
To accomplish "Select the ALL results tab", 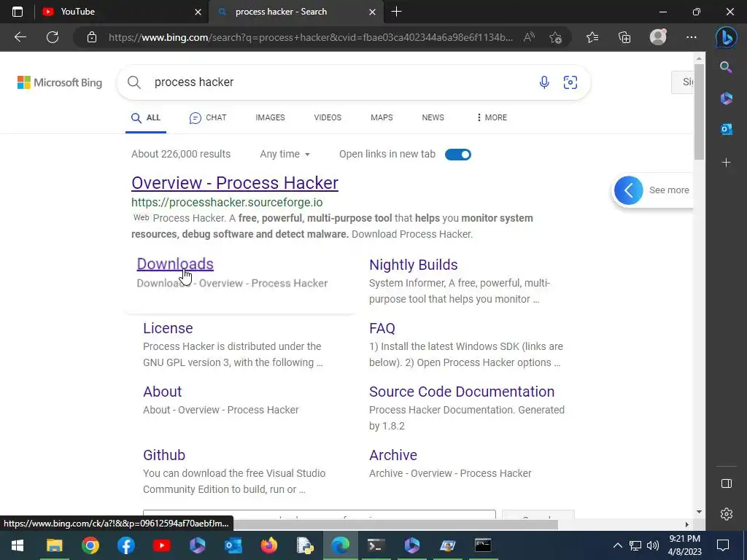I will coord(146,117).
